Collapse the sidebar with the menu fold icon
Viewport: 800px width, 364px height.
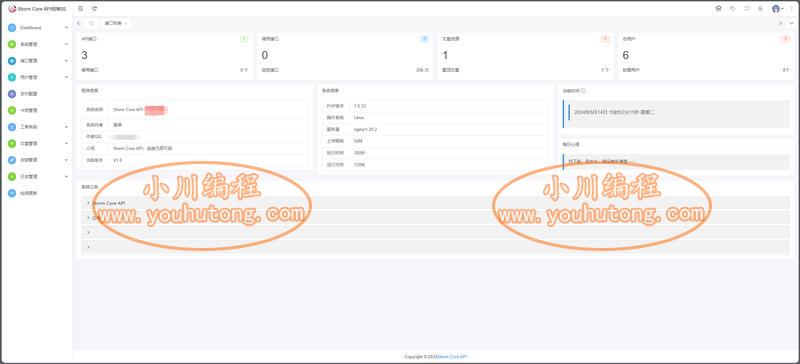click(x=81, y=9)
